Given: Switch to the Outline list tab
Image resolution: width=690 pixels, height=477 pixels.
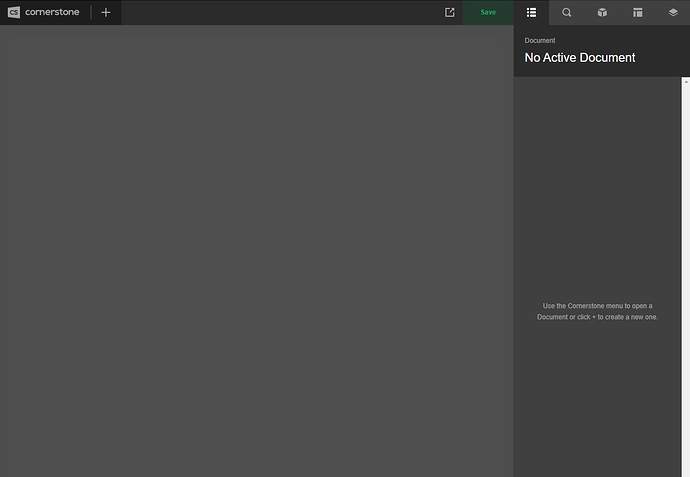Looking at the screenshot, I should (531, 12).
